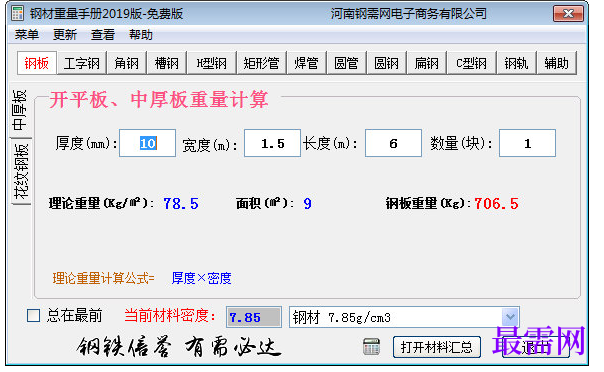Viewport: 604px width, 372px height.
Task: Open the 帮助 menu
Action: [x=141, y=35]
